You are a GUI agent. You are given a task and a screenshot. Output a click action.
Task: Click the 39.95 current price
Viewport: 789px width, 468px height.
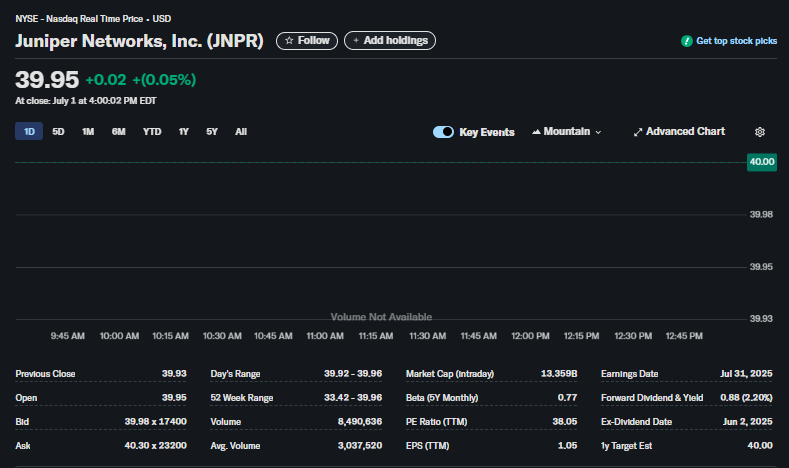(x=47, y=80)
